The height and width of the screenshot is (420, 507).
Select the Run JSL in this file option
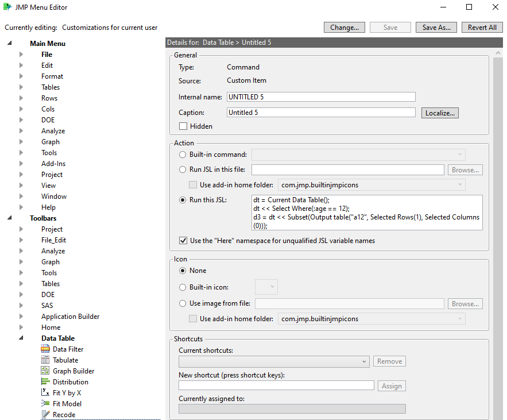tap(183, 169)
